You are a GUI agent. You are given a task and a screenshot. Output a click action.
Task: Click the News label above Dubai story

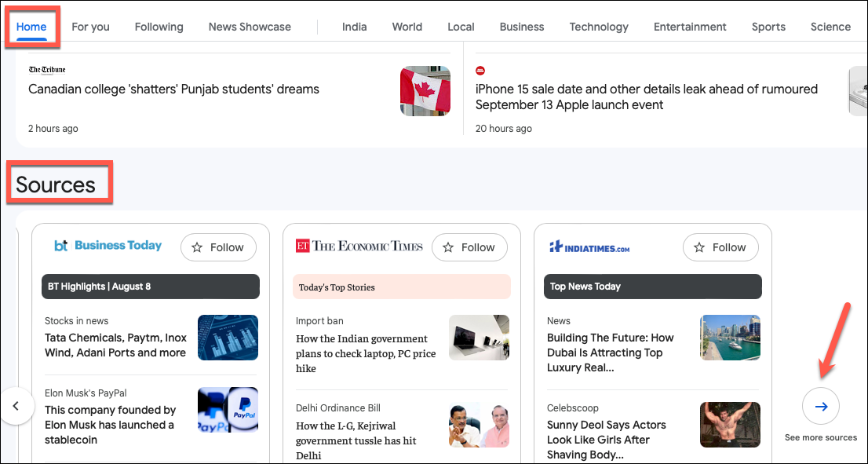point(559,320)
